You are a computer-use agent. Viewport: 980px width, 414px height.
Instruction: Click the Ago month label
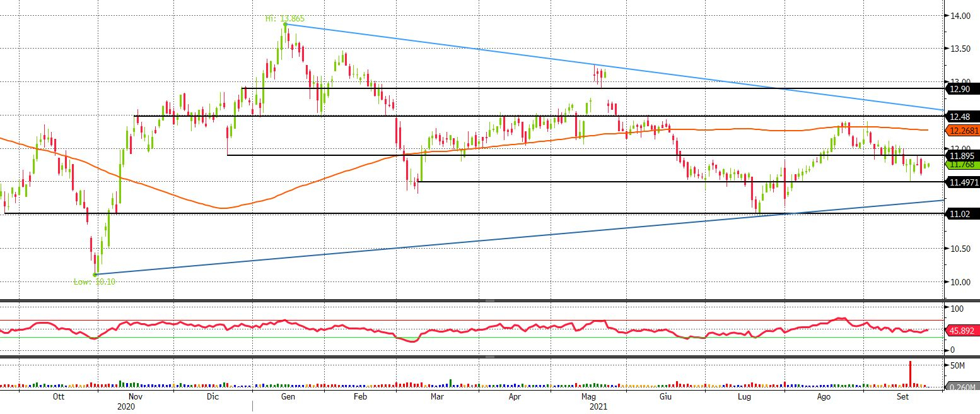(x=823, y=397)
